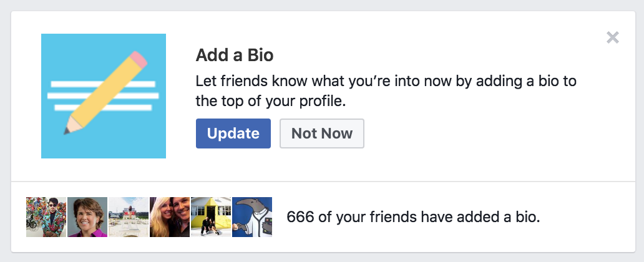Viewport: 644px width, 262px height.
Task: Open friend photo with colorful floral jacket
Action: click(x=46, y=217)
